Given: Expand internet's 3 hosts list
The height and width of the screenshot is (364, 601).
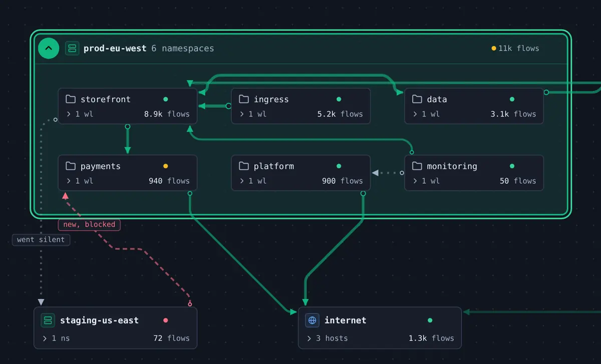Looking at the screenshot, I should [x=328, y=338].
